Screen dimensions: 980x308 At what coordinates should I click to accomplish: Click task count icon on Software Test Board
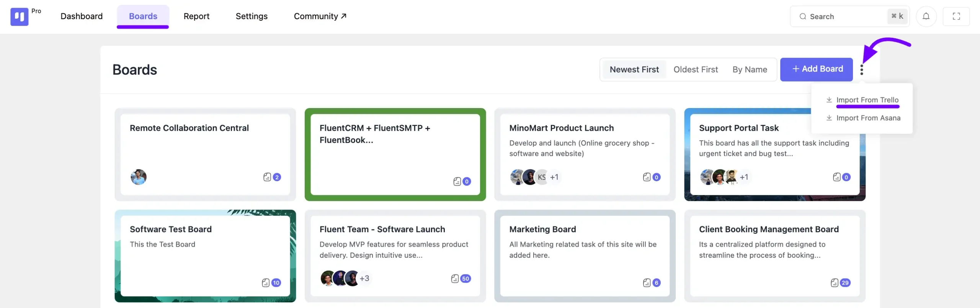(266, 283)
